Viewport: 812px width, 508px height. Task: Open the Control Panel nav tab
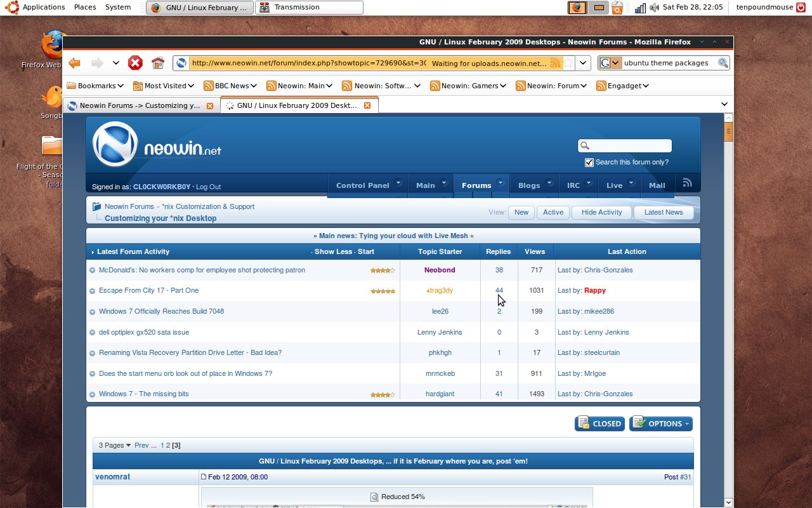367,185
